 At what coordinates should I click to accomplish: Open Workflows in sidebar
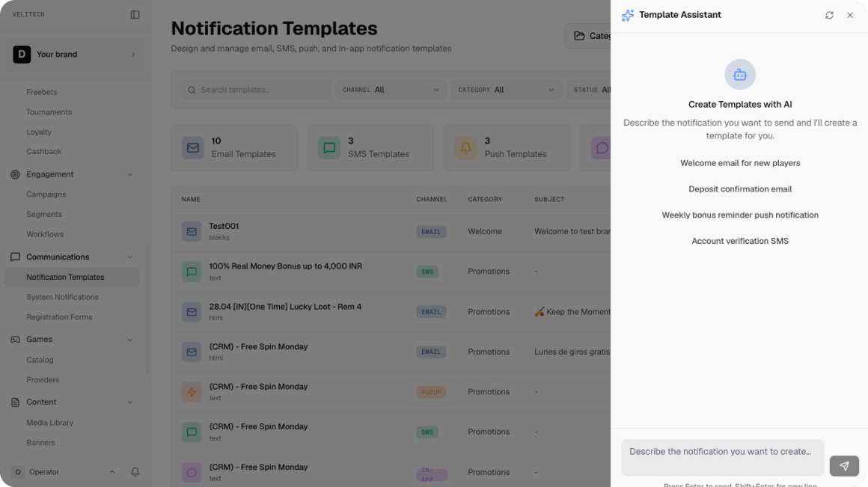pos(45,234)
